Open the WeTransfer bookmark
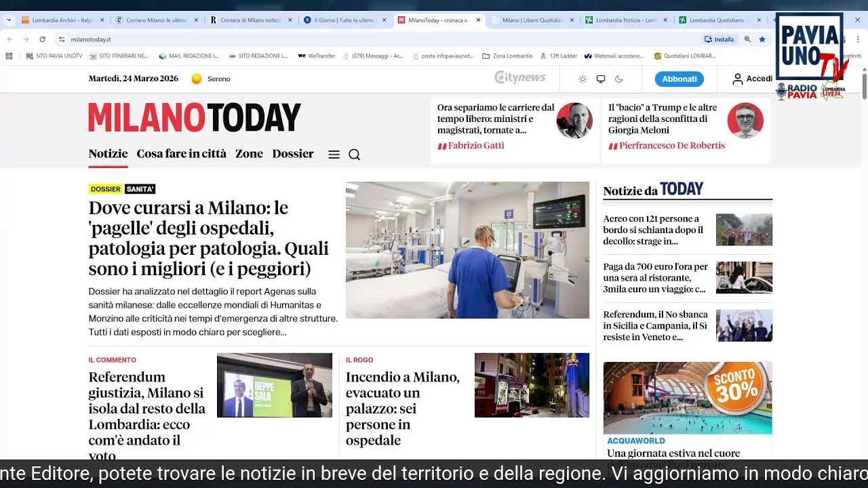 pos(317,56)
